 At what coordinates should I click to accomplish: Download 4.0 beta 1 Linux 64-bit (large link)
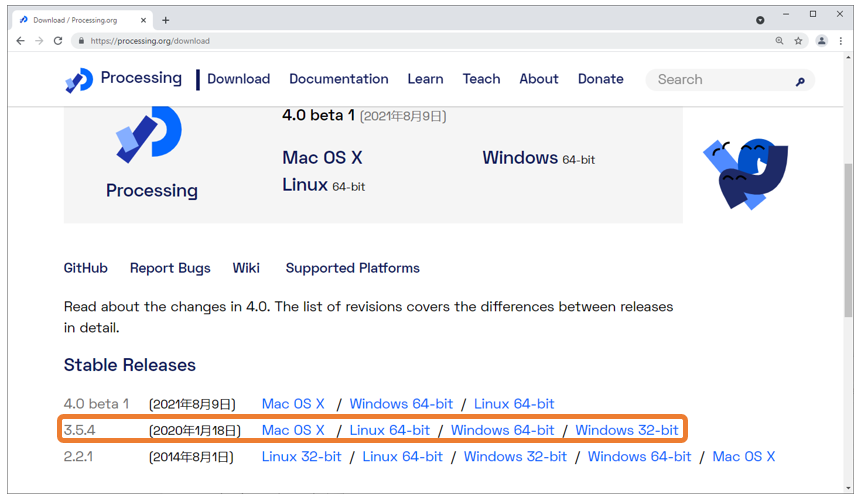click(x=323, y=185)
